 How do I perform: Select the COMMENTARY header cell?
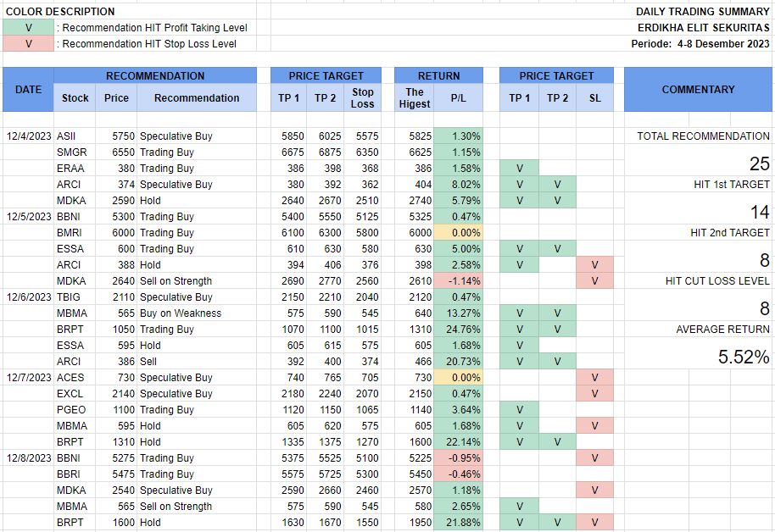pyautogui.click(x=698, y=90)
